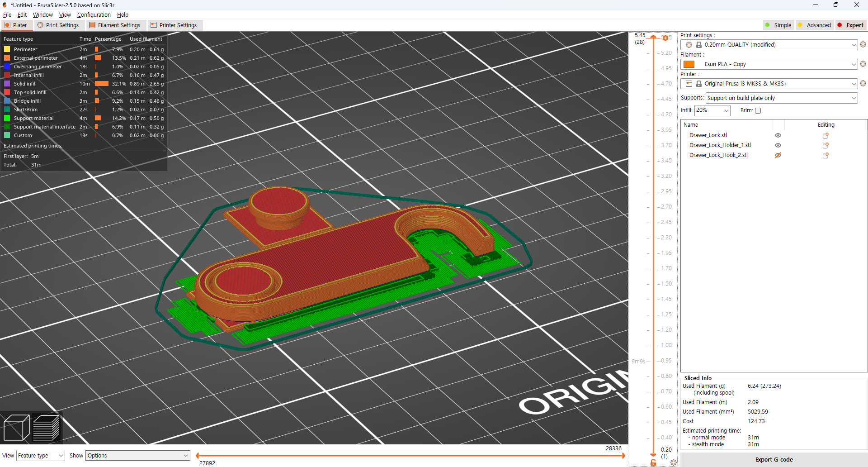
Task: Switch to the Print Settings tab
Action: point(58,25)
